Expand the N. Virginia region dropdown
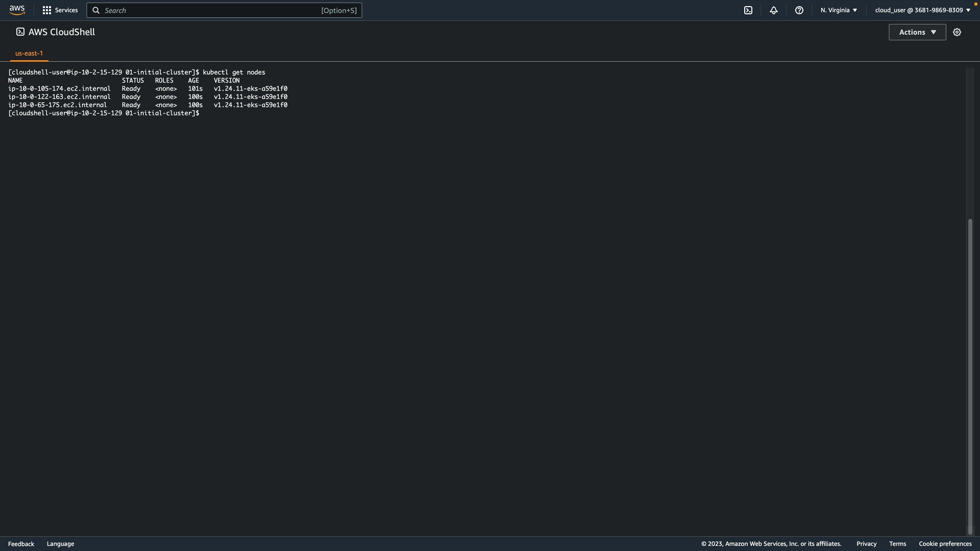Screen dimensions: 980x551 [839, 10]
